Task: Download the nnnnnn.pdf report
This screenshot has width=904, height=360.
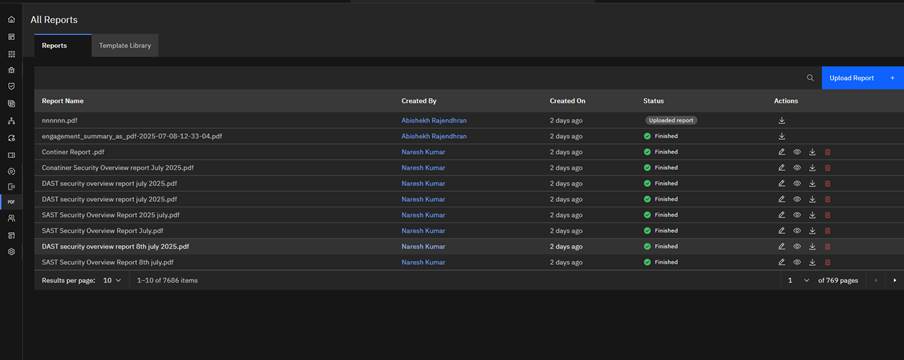Action: coord(782,121)
